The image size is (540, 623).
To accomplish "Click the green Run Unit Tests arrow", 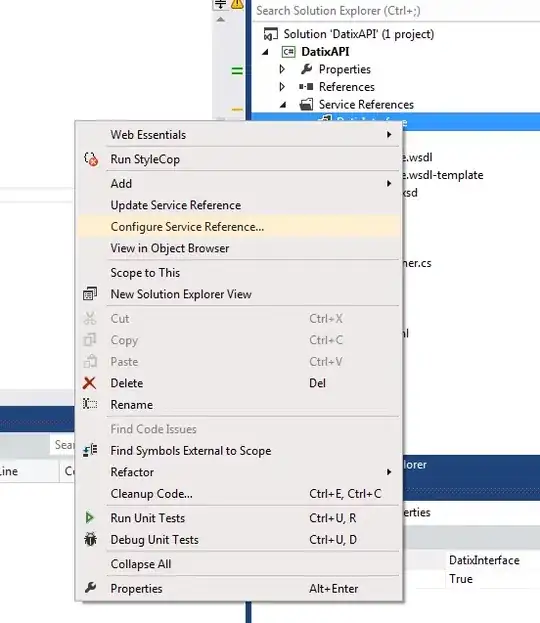I will 90,517.
